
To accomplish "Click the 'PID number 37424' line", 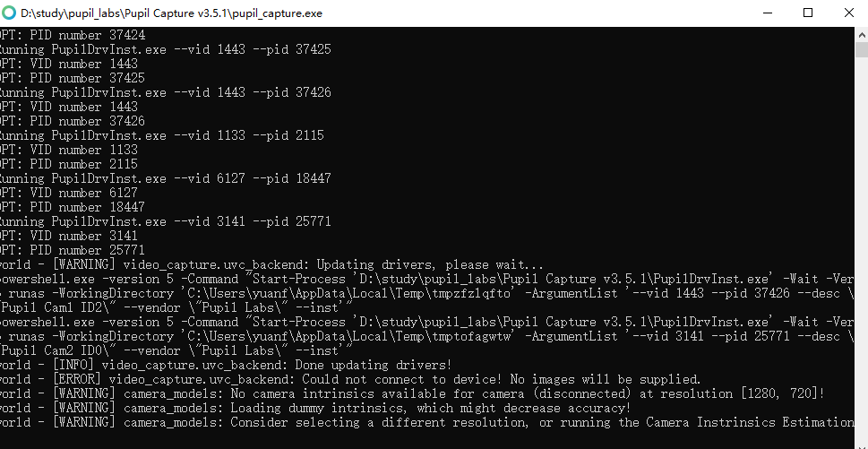I will coord(73,35).
